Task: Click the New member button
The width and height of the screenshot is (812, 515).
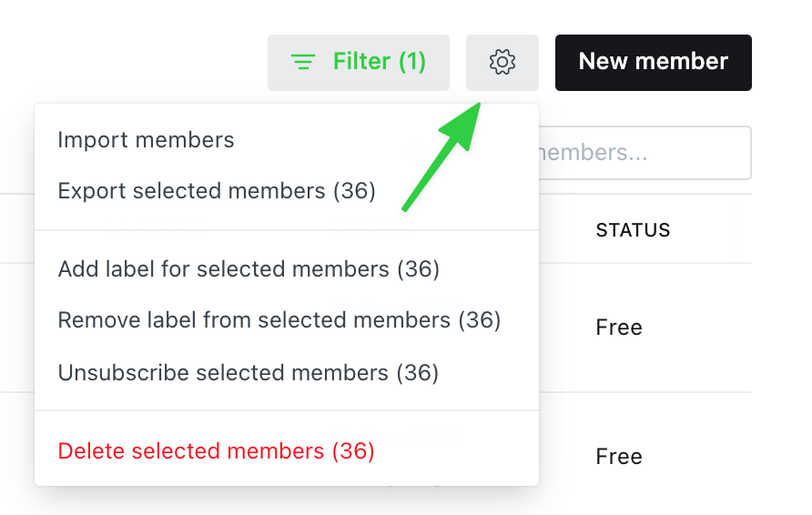Action: tap(654, 63)
